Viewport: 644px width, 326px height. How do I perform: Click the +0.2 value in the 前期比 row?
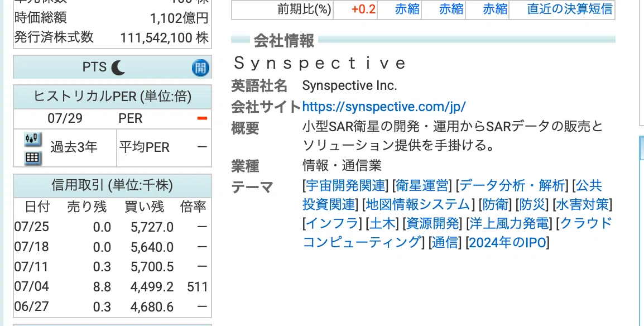point(363,9)
